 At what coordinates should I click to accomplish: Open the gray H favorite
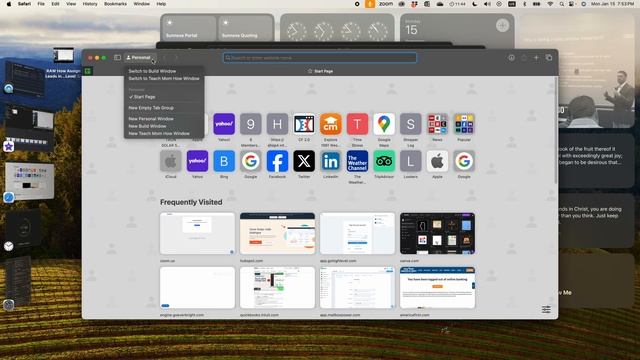click(277, 124)
